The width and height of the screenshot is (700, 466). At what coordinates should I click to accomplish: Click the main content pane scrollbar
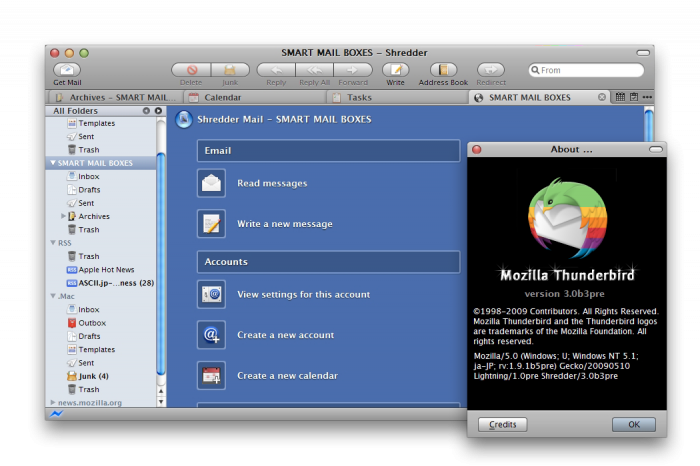[x=649, y=124]
